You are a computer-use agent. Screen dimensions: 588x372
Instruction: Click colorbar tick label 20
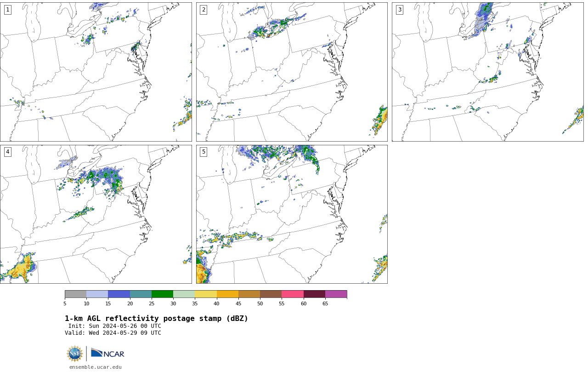point(130,303)
